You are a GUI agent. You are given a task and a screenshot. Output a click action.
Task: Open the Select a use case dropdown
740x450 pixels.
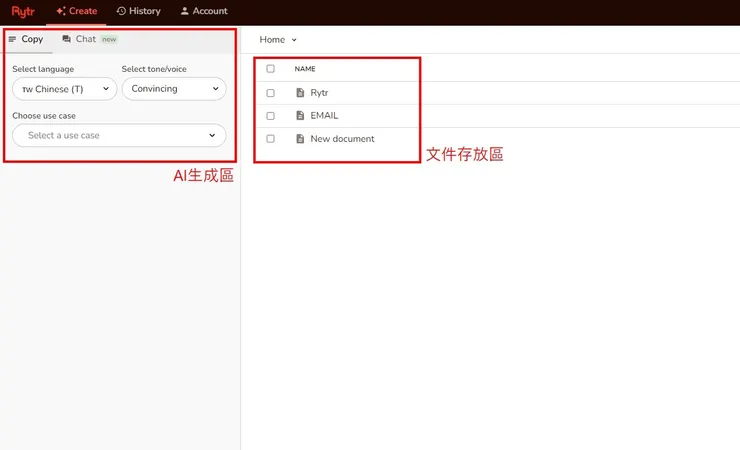pyautogui.click(x=119, y=135)
